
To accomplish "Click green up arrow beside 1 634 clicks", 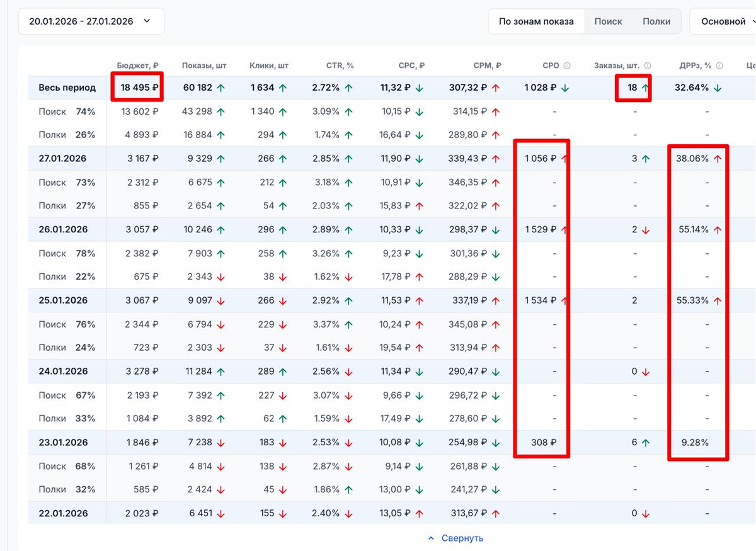I will [283, 88].
